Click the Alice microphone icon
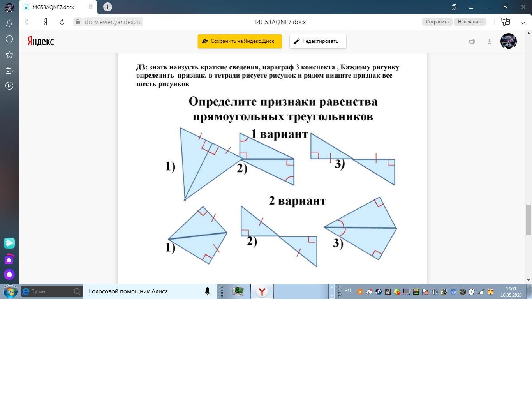532x404 pixels. tap(208, 291)
